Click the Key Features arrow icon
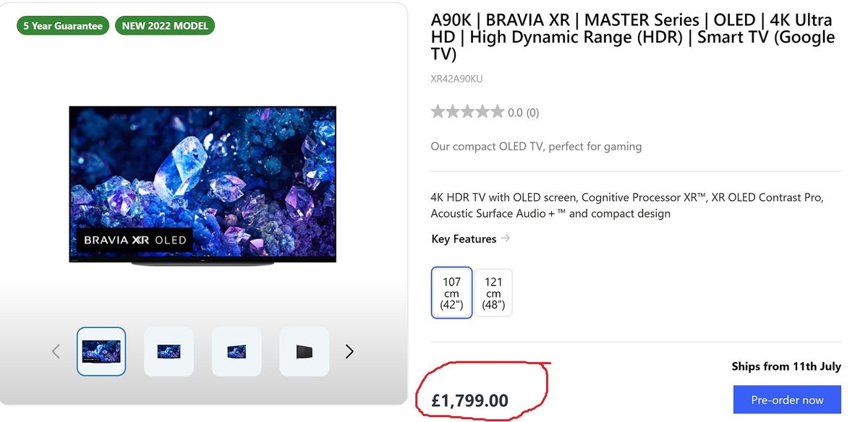This screenshot has width=868, height=422. click(x=505, y=238)
